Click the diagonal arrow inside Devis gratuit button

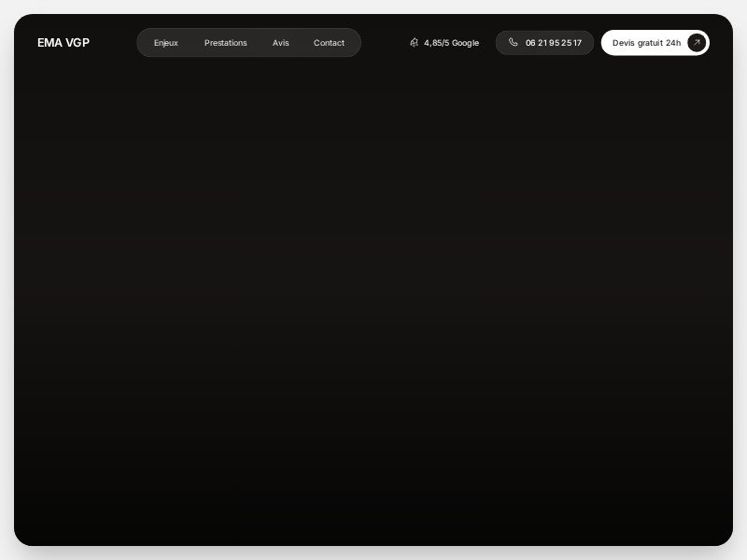pos(695,42)
